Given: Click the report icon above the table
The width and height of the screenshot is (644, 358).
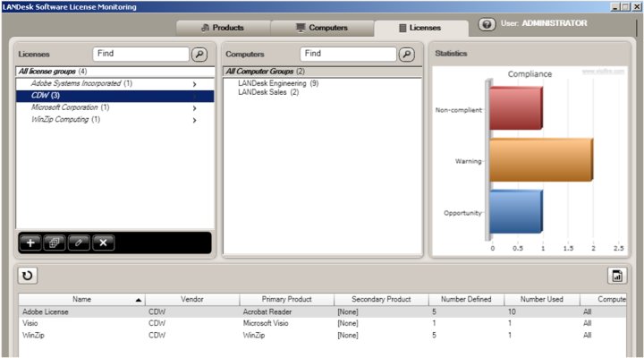Looking at the screenshot, I should coord(616,276).
